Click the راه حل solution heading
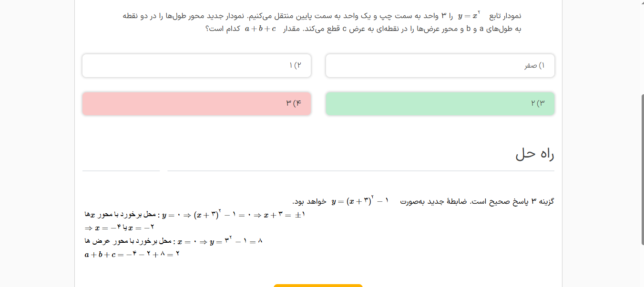This screenshot has width=644, height=287. pos(534,154)
